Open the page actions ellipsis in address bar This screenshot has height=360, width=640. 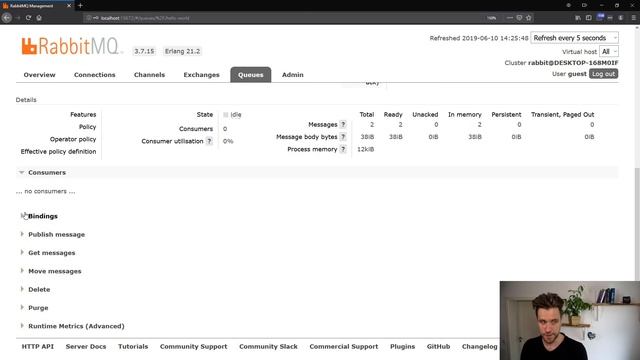(x=509, y=18)
